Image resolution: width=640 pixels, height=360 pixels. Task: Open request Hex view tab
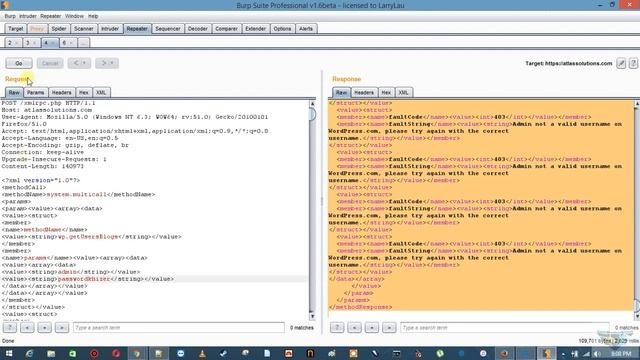click(x=84, y=93)
